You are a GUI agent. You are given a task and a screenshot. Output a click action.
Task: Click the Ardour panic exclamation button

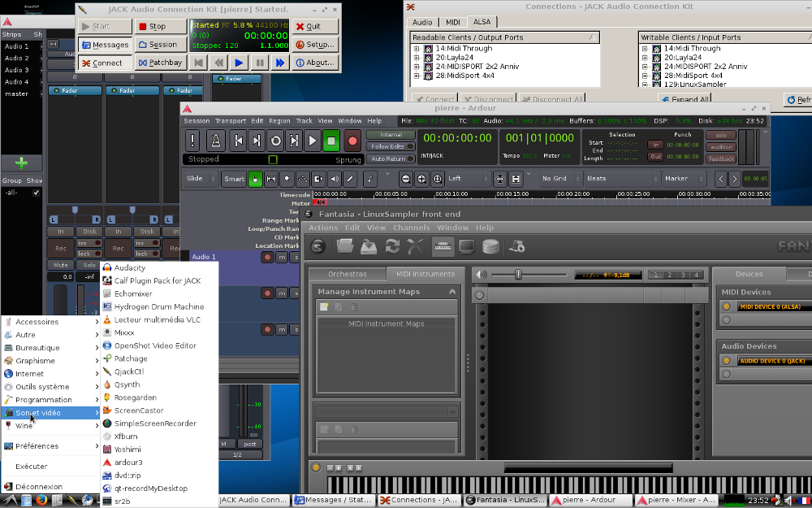point(192,141)
